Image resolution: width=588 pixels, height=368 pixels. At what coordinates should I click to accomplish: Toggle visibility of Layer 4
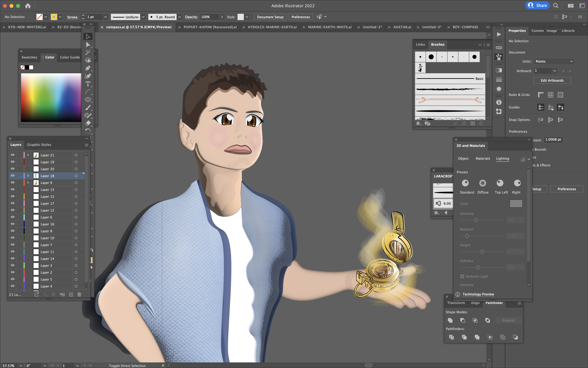(x=12, y=286)
